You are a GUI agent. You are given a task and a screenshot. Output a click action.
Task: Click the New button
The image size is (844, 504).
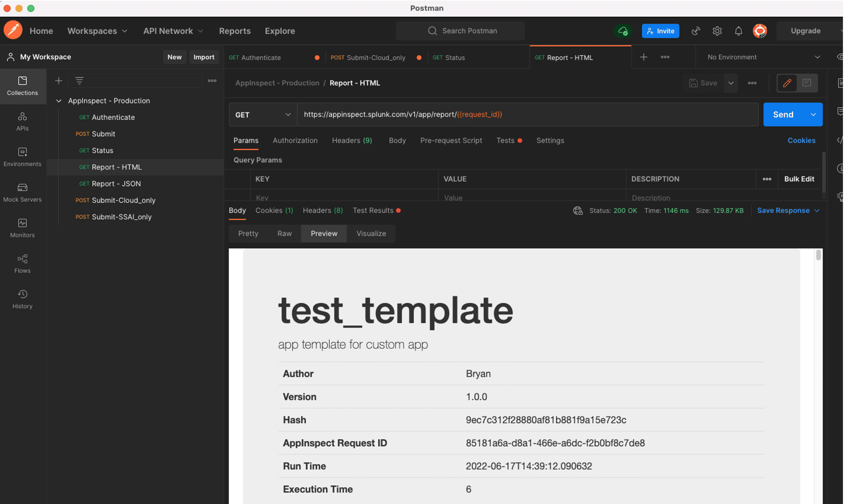click(x=174, y=57)
